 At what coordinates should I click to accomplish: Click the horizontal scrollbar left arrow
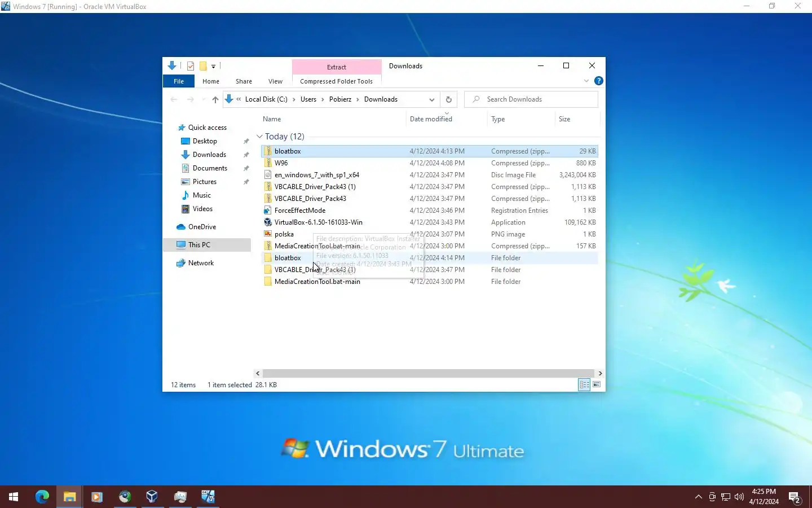point(258,374)
